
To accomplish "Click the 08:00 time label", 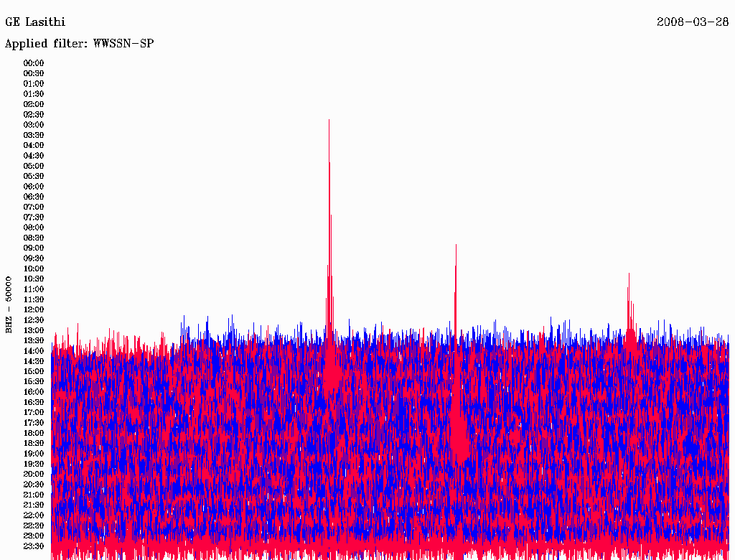I will click(34, 228).
